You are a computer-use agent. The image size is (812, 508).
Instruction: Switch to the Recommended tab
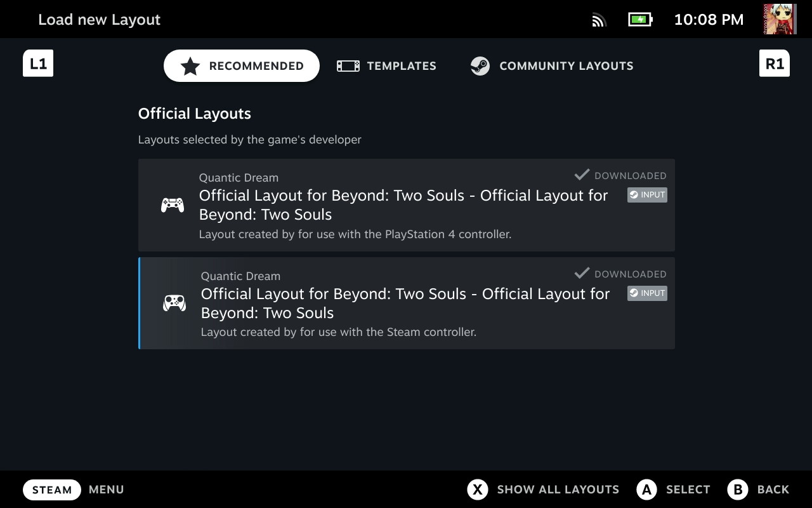[x=242, y=66]
